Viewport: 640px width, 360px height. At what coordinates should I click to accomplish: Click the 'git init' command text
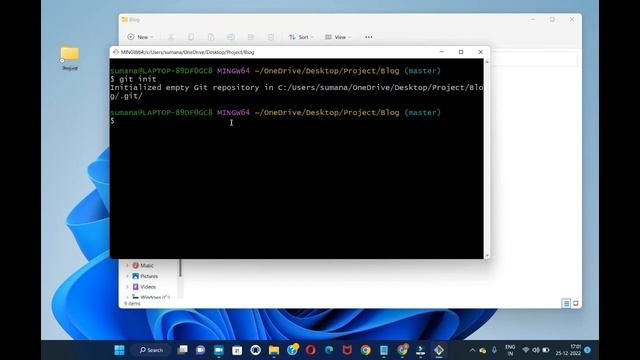tap(138, 79)
